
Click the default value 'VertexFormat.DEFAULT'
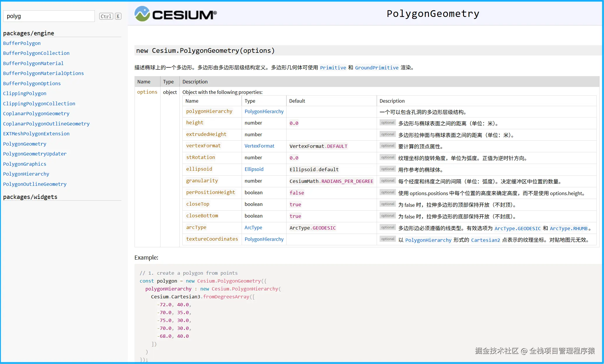click(x=318, y=146)
